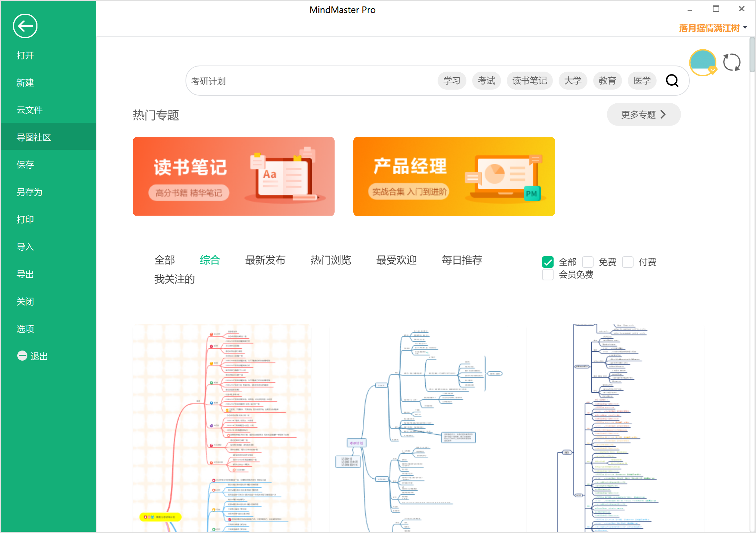Image resolution: width=756 pixels, height=533 pixels.
Task: Click the vertical scrollbar on the right
Action: tap(752, 54)
